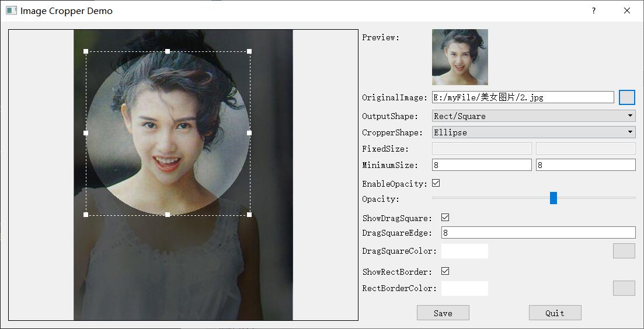Click the cropped preview thumbnail
Screen dimensions: 644x329
click(459, 57)
